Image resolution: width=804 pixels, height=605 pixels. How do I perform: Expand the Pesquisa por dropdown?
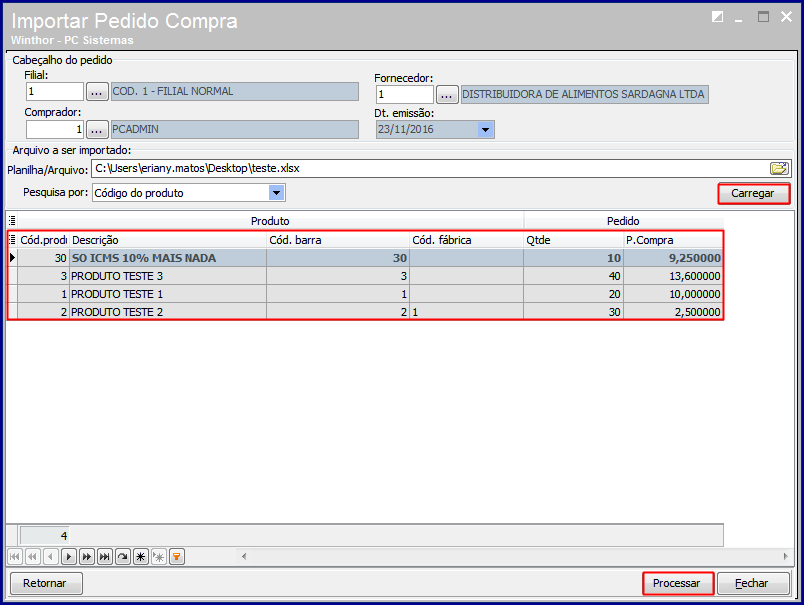tap(277, 193)
